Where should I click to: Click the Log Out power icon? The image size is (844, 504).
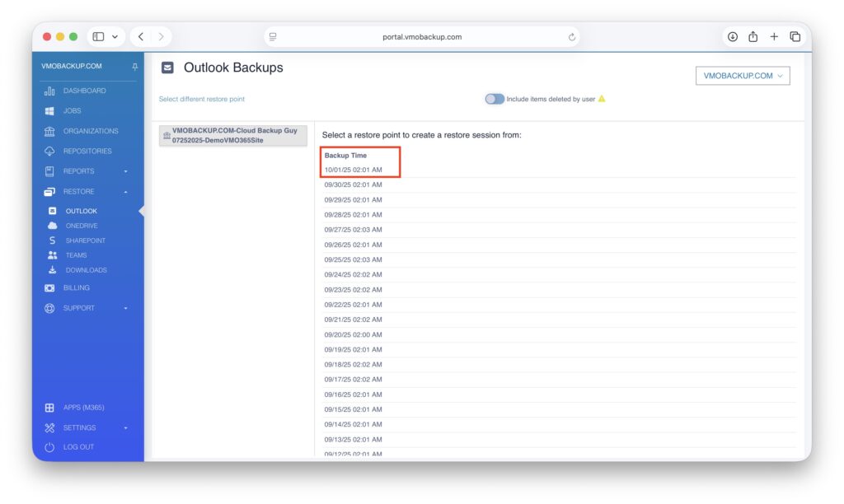point(49,447)
